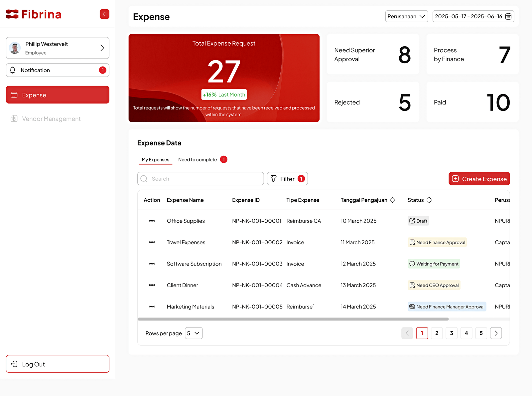Viewport: 532px width, 396px height.
Task: Click the Tipe Expense column header
Action: tap(303, 200)
